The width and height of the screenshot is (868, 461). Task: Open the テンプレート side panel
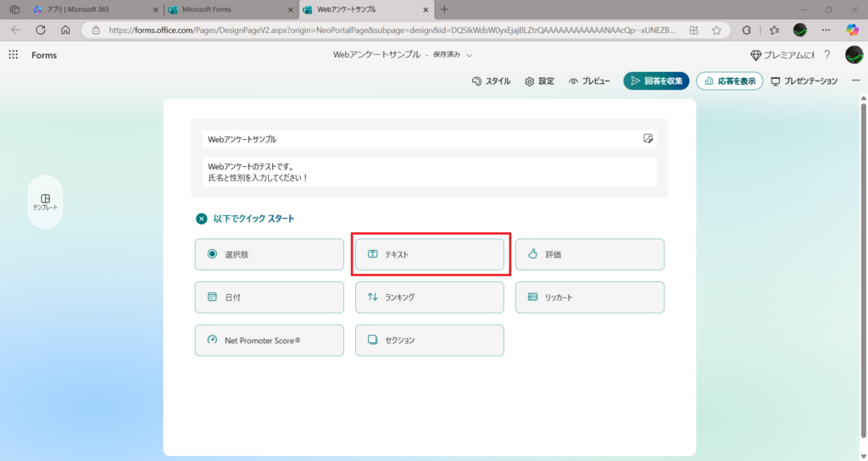click(x=45, y=202)
